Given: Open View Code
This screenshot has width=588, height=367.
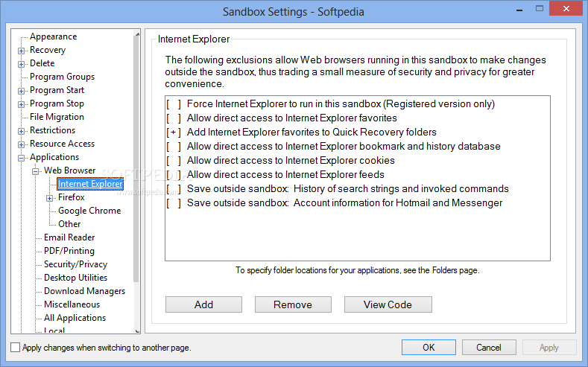Looking at the screenshot, I should click(x=388, y=304).
